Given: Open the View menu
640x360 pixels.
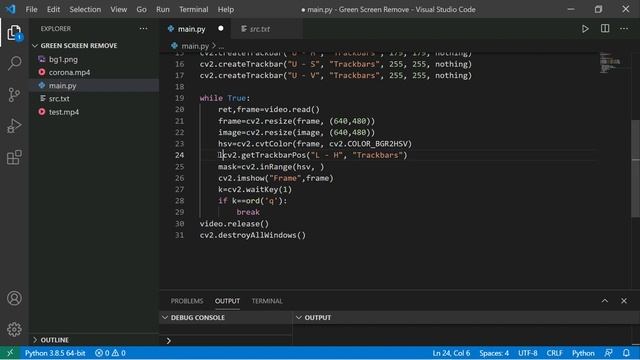Looking at the screenshot, I should (118, 9).
